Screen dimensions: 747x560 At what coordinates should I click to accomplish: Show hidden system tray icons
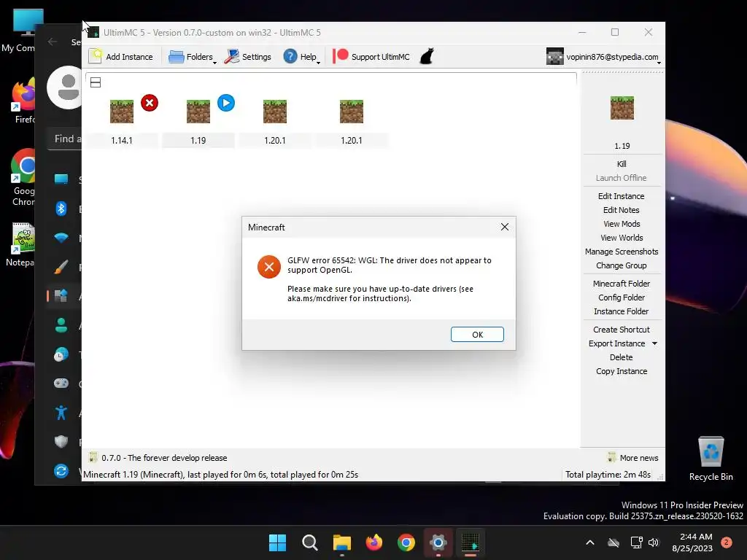[589, 542]
